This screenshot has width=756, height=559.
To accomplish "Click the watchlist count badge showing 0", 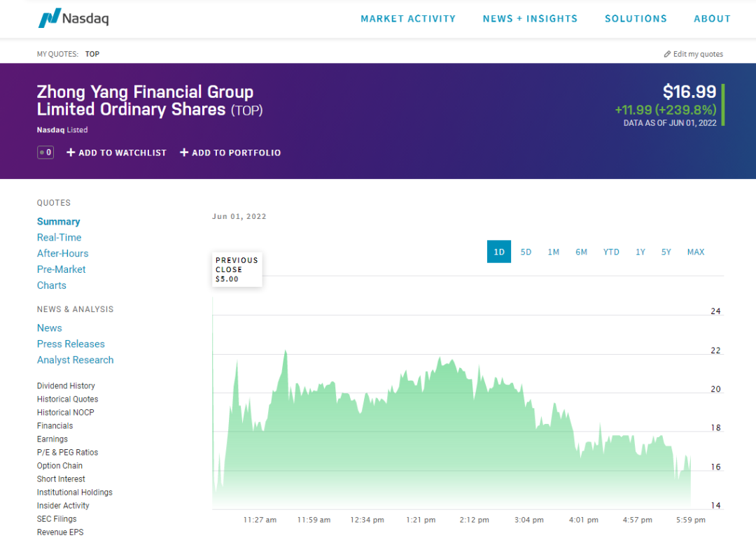I will (45, 153).
